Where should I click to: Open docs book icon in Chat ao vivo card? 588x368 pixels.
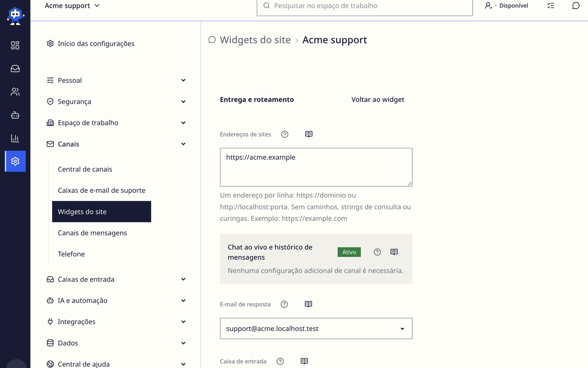tap(394, 252)
